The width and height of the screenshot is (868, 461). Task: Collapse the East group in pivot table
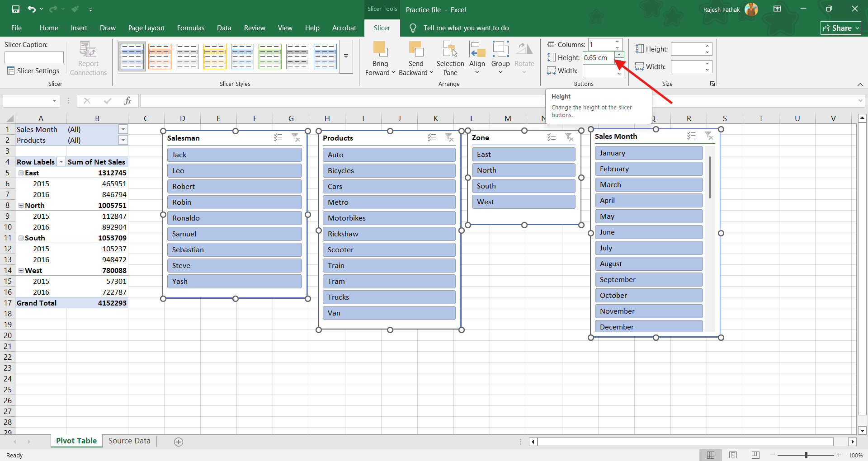[21, 173]
